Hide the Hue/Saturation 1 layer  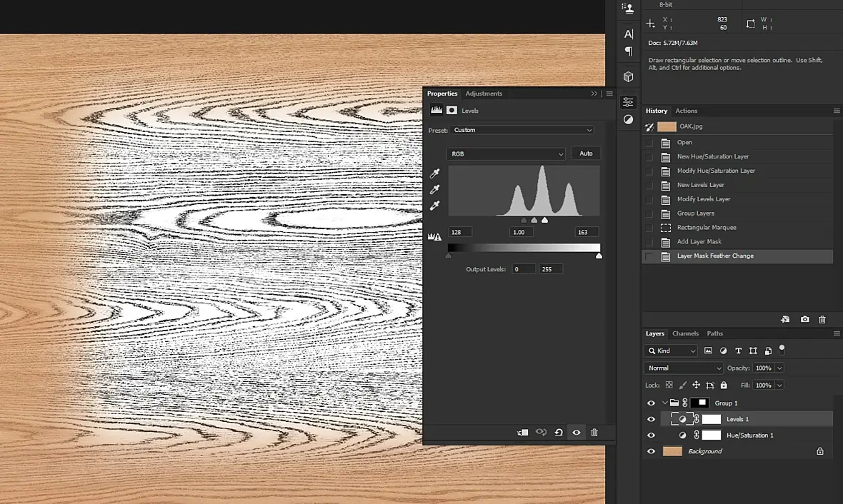(651, 435)
